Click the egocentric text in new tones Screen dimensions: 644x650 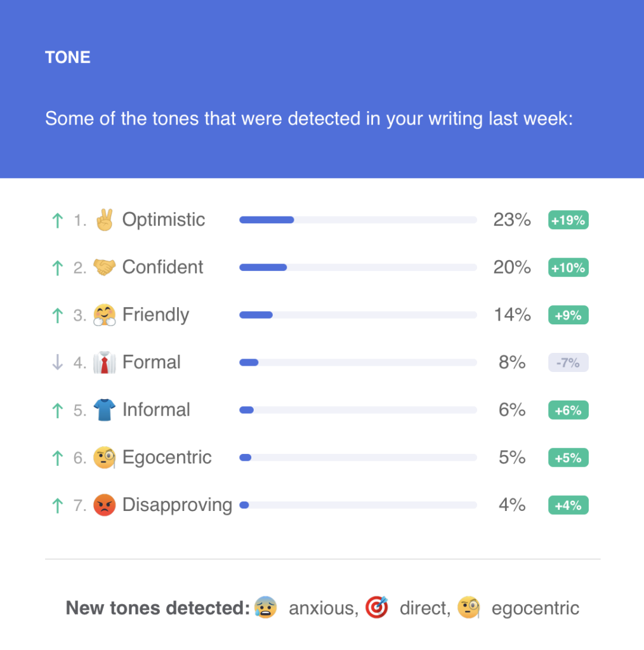click(x=536, y=608)
